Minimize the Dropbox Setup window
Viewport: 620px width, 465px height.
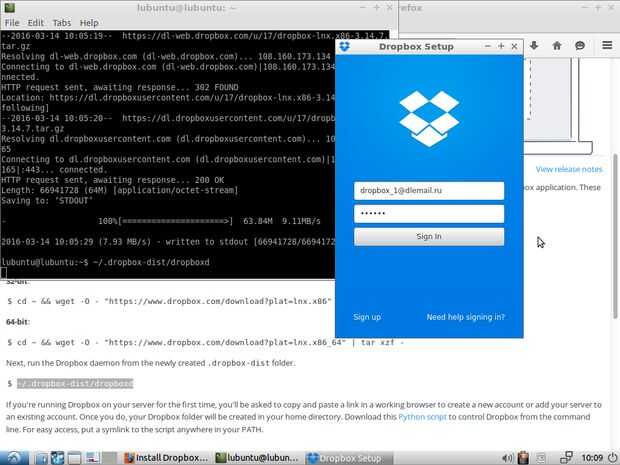pyautogui.click(x=488, y=46)
